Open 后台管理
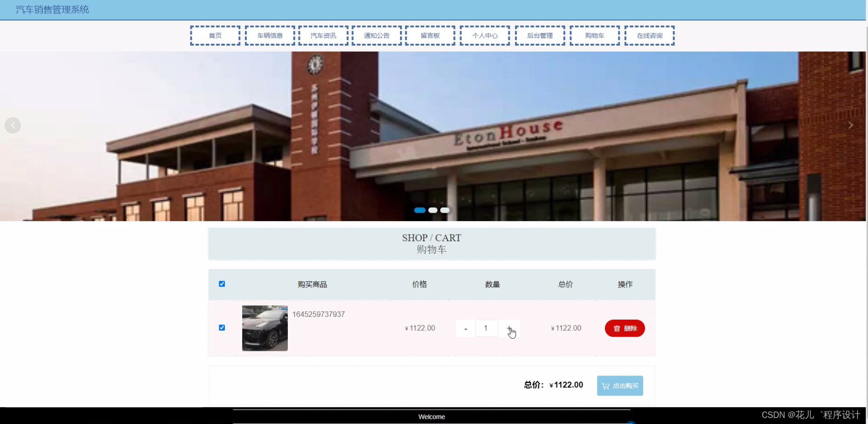Image resolution: width=868 pixels, height=424 pixels. 540,35
